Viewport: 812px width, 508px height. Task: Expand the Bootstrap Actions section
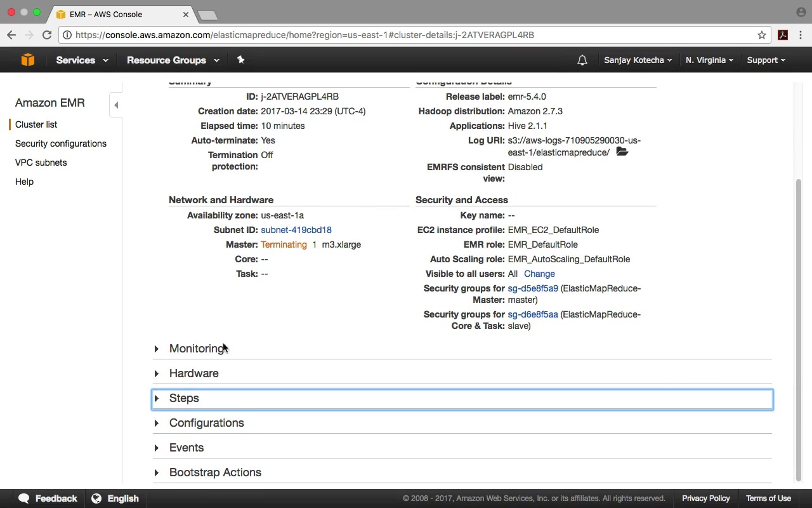[x=462, y=472]
